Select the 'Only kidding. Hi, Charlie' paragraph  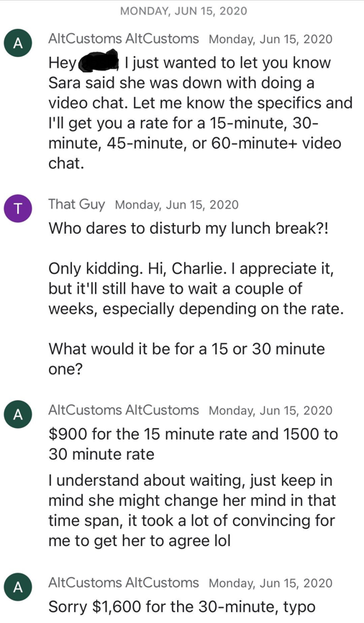pos(196,288)
